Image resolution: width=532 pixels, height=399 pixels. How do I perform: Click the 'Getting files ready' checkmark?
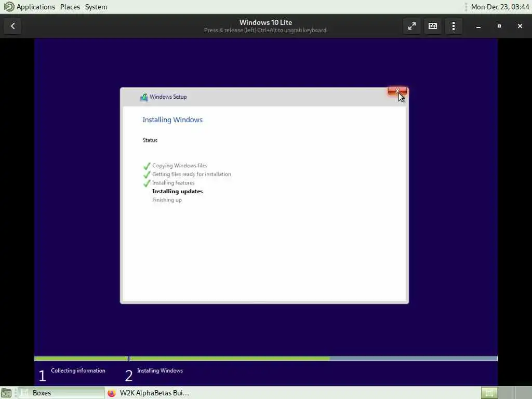point(147,175)
